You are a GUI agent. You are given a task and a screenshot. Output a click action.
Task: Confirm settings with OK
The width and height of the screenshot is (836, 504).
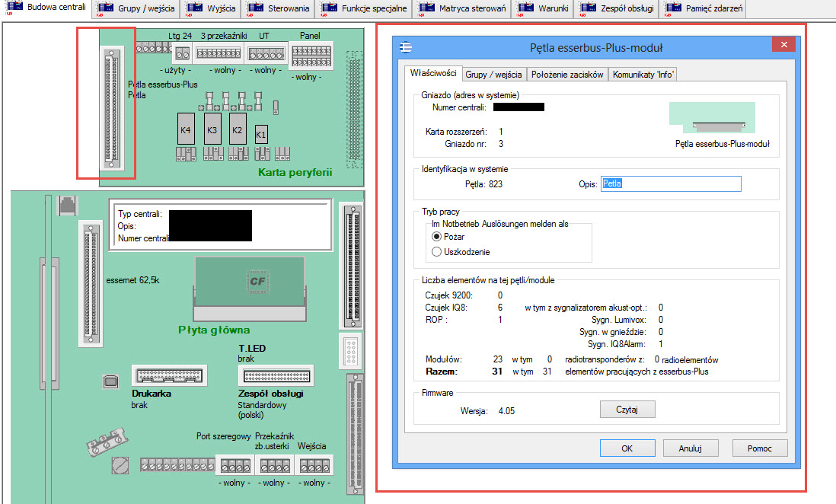[627, 448]
